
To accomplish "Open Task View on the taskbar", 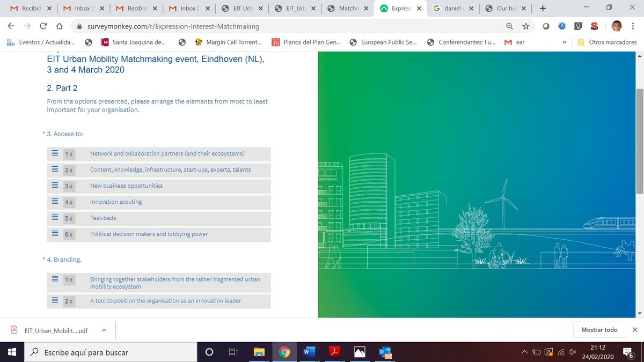I will click(233, 352).
